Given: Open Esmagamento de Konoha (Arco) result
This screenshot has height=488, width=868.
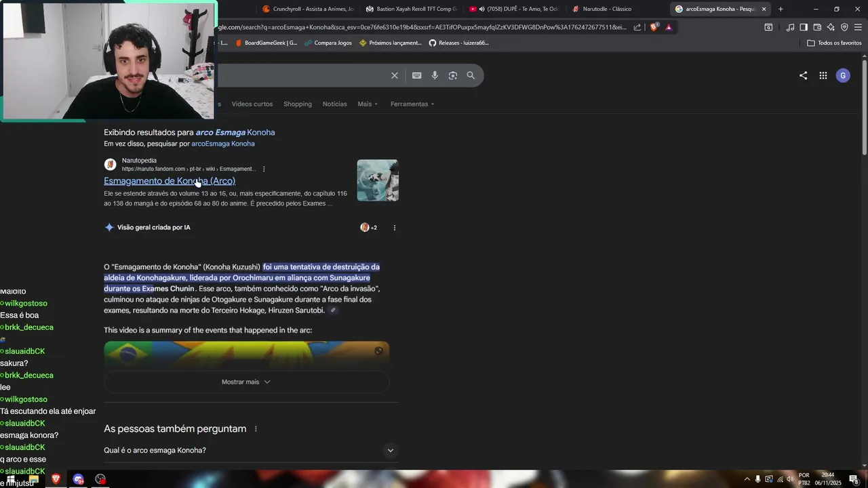Looking at the screenshot, I should point(170,181).
